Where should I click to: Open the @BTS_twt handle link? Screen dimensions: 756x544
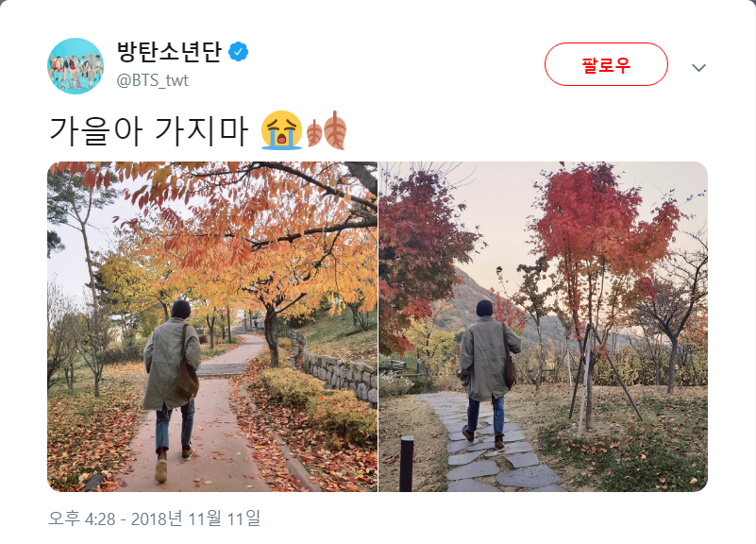point(152,80)
